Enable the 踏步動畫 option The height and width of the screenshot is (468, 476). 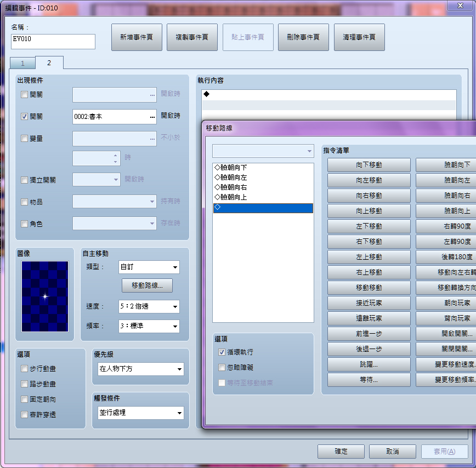tap(24, 384)
